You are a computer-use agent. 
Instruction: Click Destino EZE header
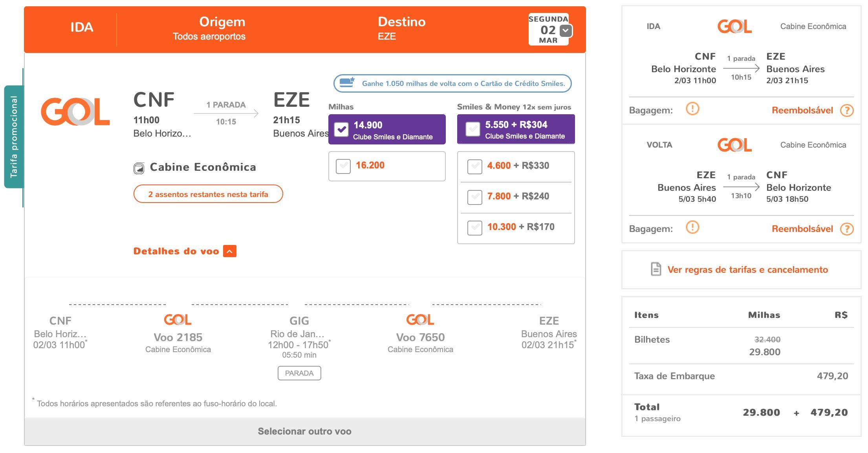pyautogui.click(x=401, y=28)
